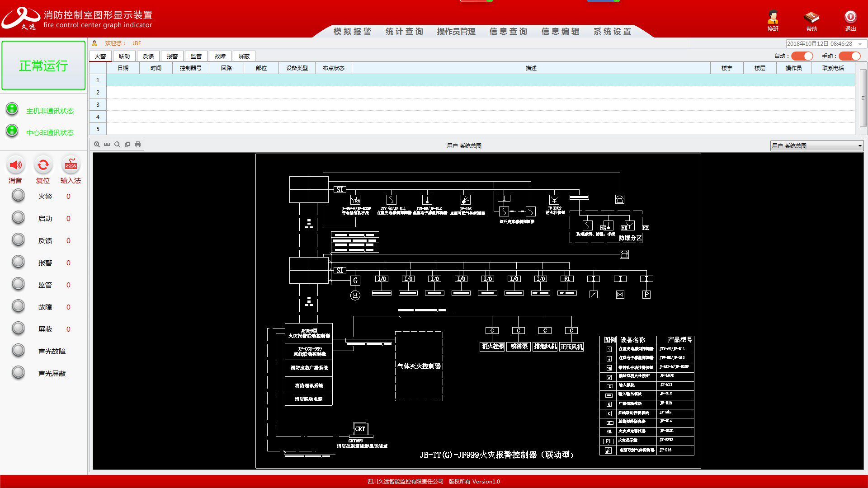Click the copy windows icon in toolbar

coord(127,145)
